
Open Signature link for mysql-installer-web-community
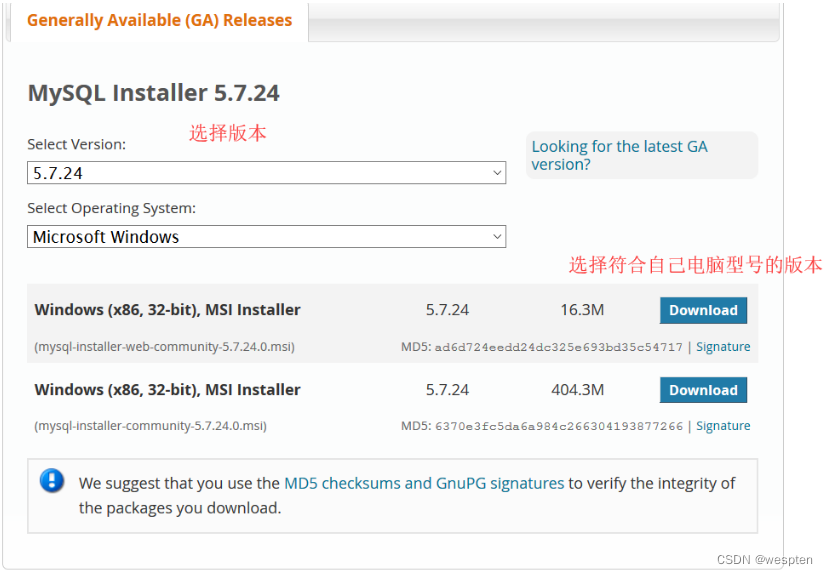(723, 347)
